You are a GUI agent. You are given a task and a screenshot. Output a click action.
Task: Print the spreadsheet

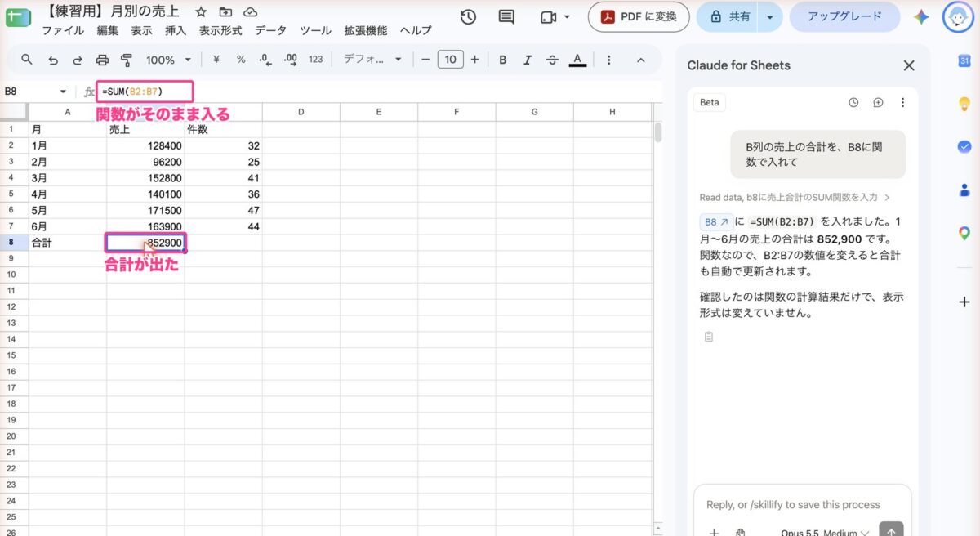point(102,60)
